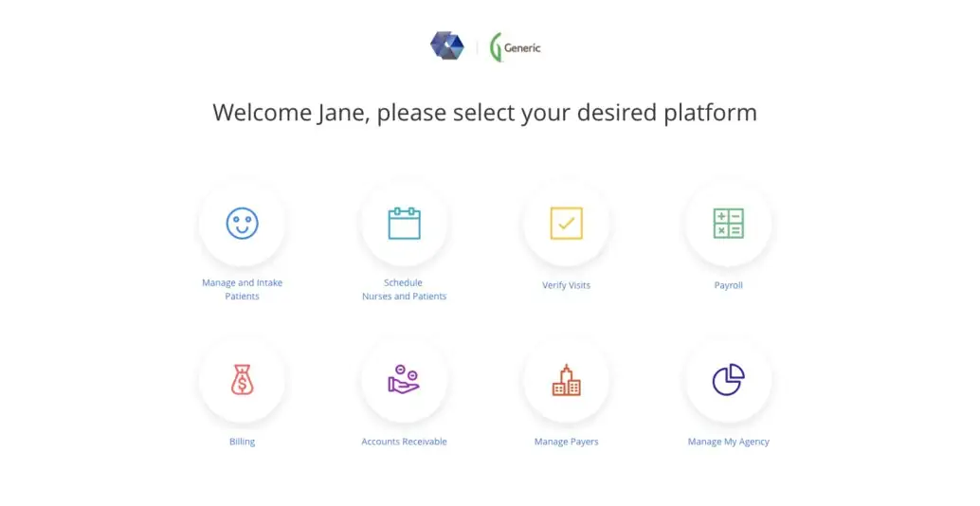Open the 'Billing' text link
Viewport: 980px width, 506px height.
pos(242,442)
